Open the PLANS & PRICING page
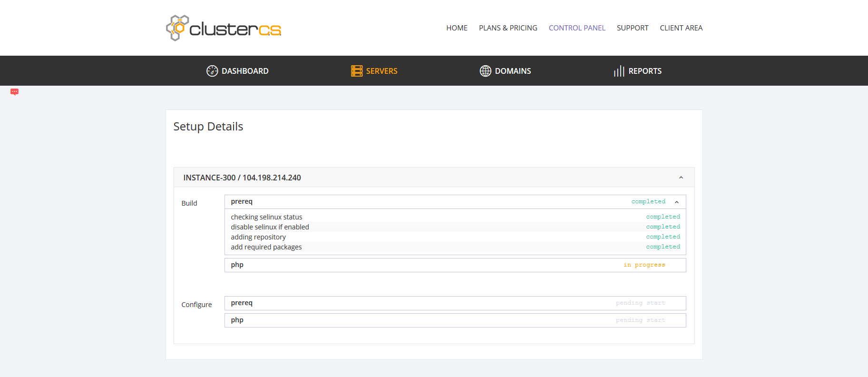 coord(508,28)
